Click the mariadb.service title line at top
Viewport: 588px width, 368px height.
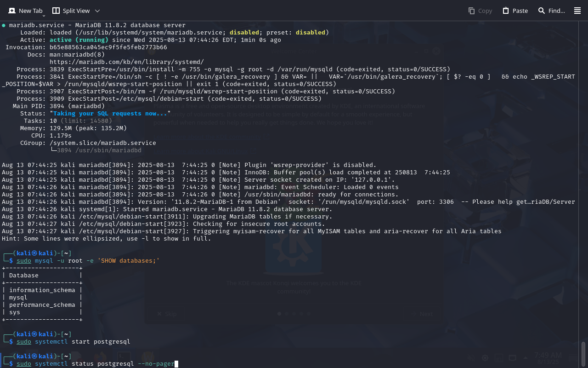coord(94,25)
